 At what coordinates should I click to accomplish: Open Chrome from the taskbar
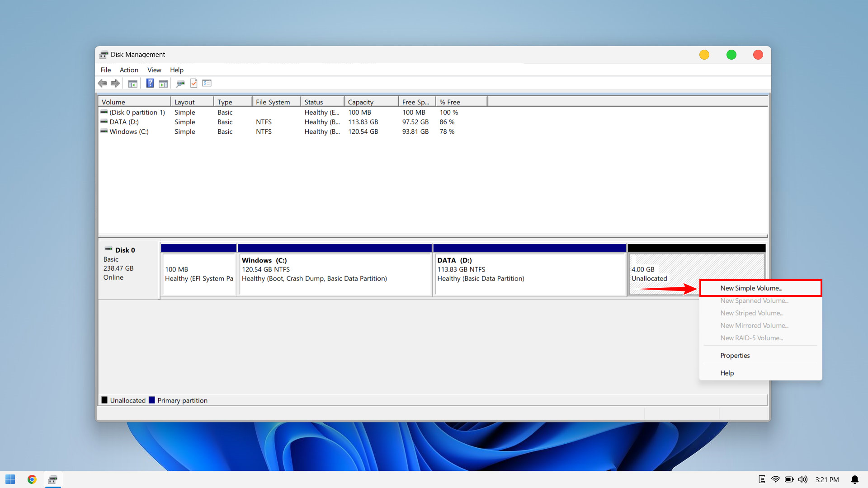(x=32, y=479)
